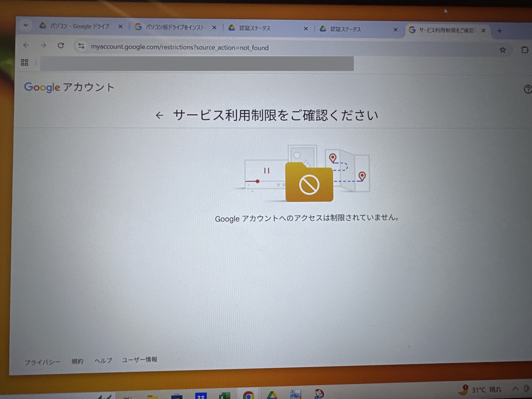The height and width of the screenshot is (399, 532).
Task: Select the サービス利用制限をご確認 tab
Action: tap(447, 30)
